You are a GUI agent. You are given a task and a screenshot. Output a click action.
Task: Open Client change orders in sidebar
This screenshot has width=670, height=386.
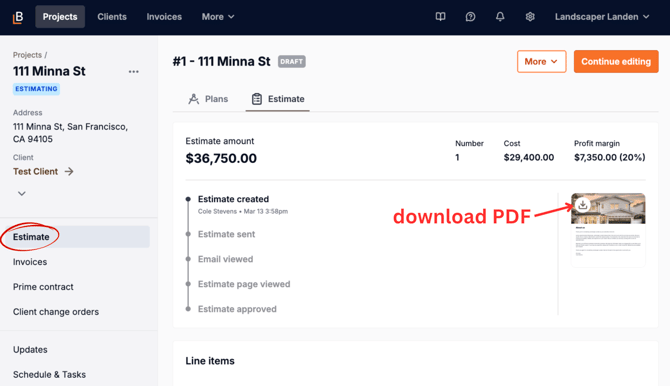pos(56,312)
